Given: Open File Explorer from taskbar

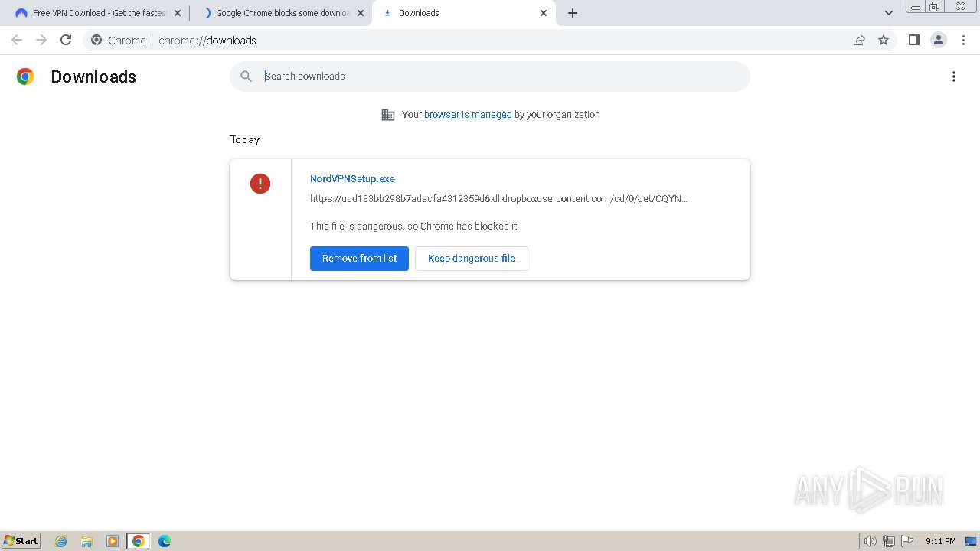Looking at the screenshot, I should pyautogui.click(x=87, y=541).
